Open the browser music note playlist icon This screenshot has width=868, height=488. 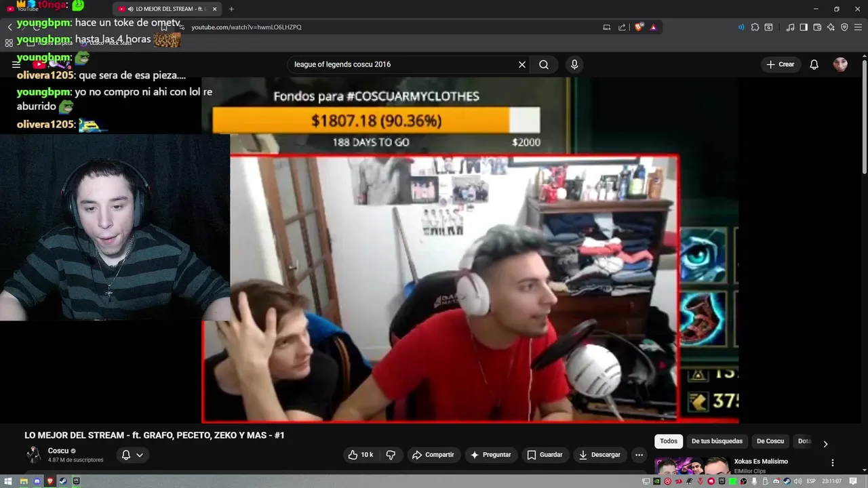pos(790,27)
